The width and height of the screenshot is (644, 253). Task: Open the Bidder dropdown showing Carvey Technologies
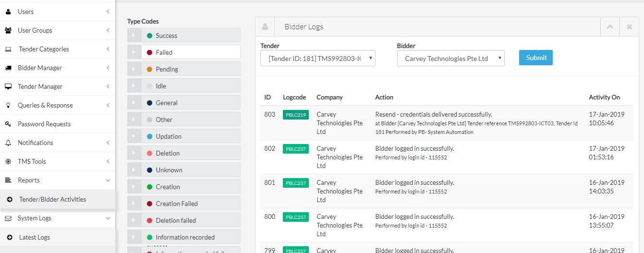pyautogui.click(x=450, y=58)
